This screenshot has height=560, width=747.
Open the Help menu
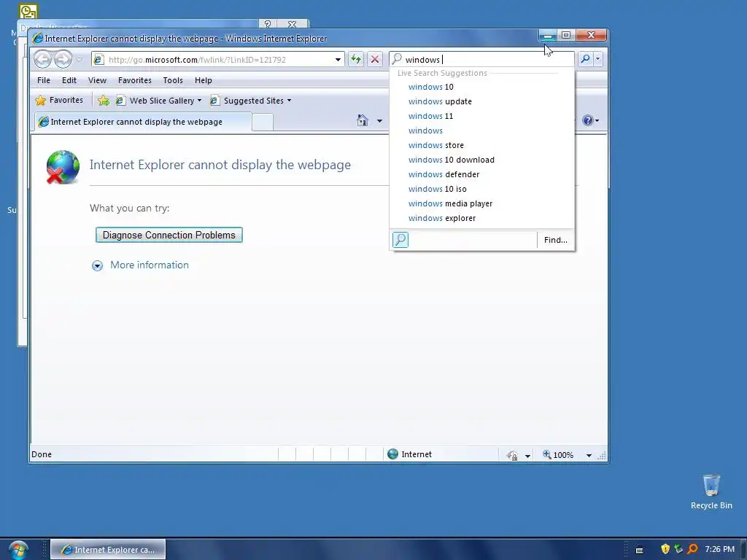(x=204, y=80)
